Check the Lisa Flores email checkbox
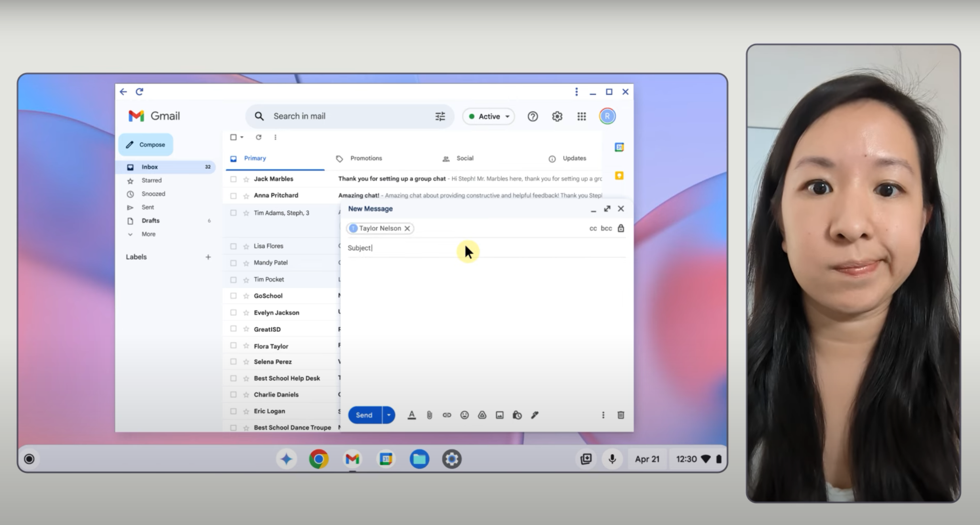Image resolution: width=980 pixels, height=525 pixels. 234,245
